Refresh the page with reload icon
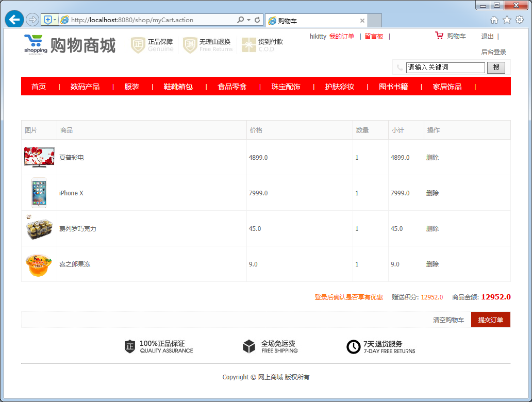The height and width of the screenshot is (402, 532). tap(257, 20)
